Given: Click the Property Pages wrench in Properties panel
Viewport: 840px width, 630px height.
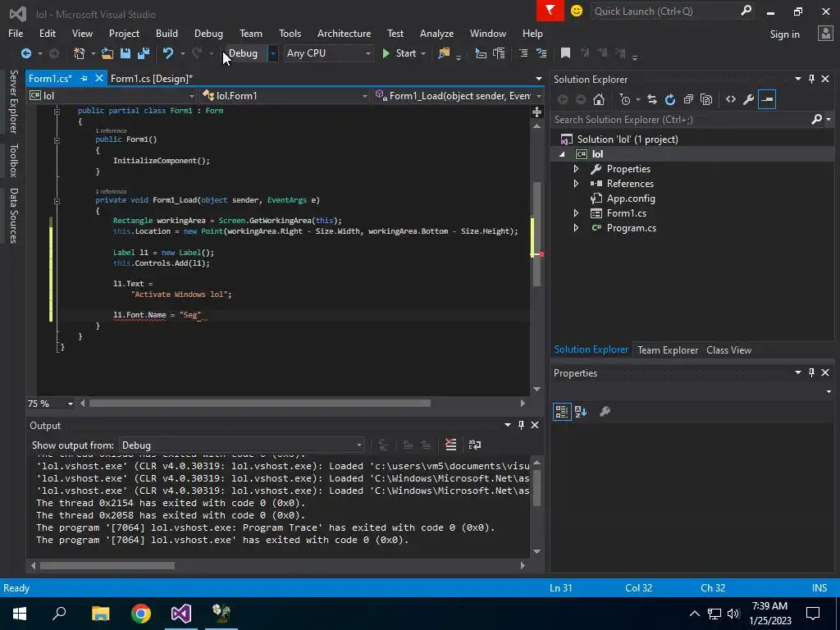Looking at the screenshot, I should [605, 412].
